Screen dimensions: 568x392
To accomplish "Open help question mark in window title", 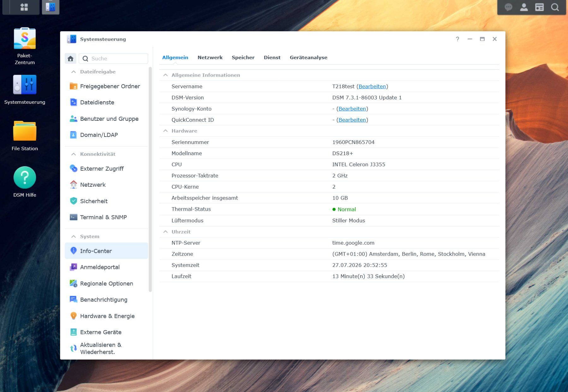I will tap(457, 39).
